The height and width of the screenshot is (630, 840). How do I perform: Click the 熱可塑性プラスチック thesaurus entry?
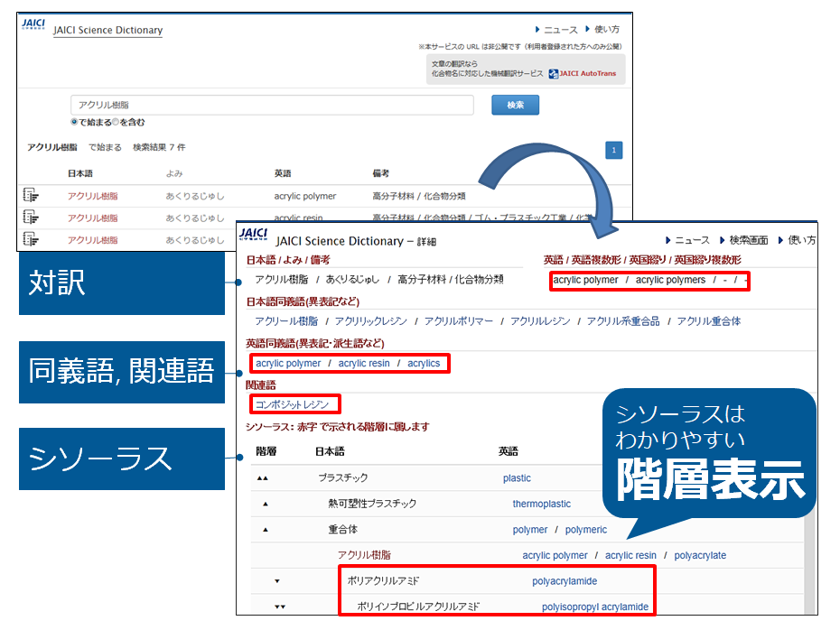(x=372, y=504)
